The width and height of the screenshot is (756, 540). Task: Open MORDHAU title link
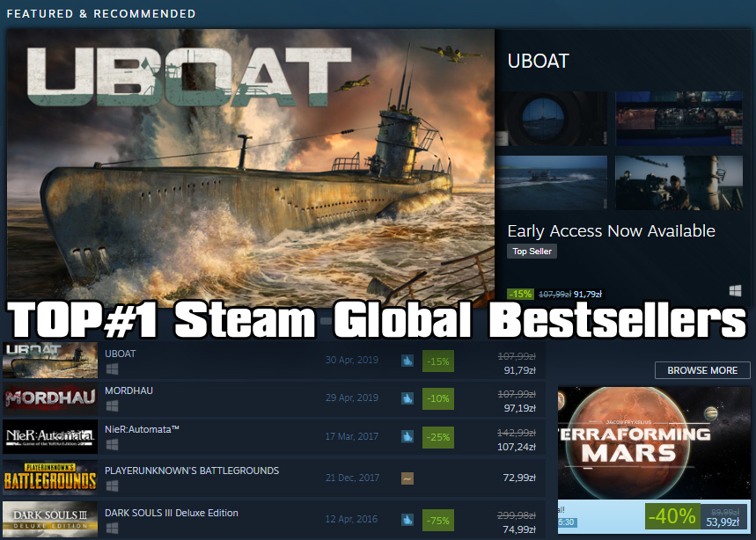click(128, 390)
